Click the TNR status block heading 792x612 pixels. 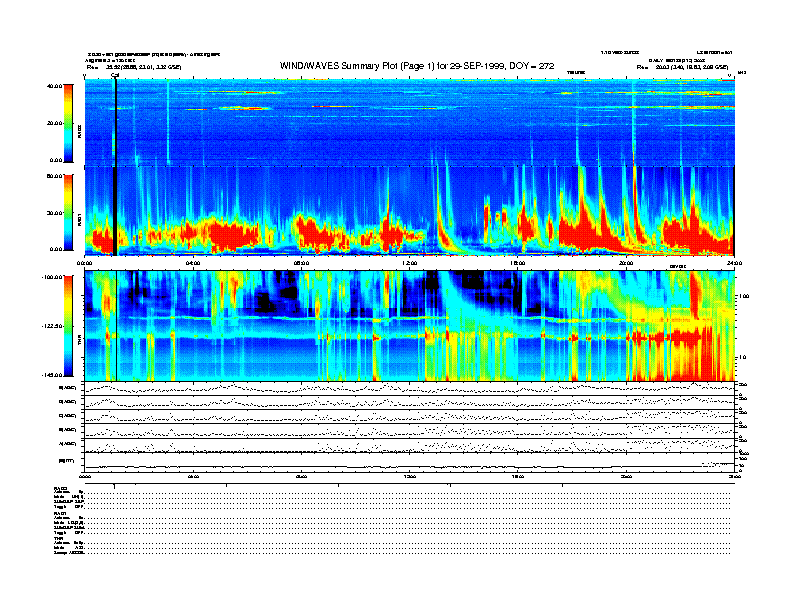pos(58,538)
